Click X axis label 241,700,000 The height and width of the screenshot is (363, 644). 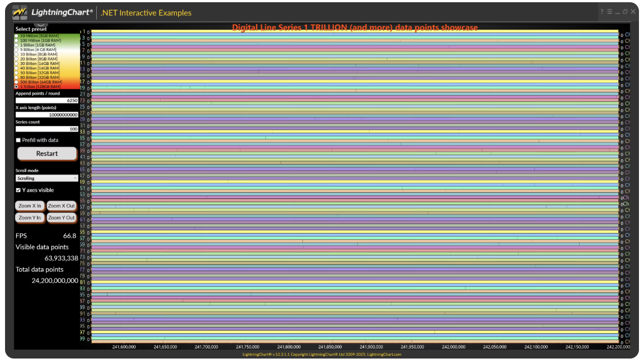(x=206, y=347)
